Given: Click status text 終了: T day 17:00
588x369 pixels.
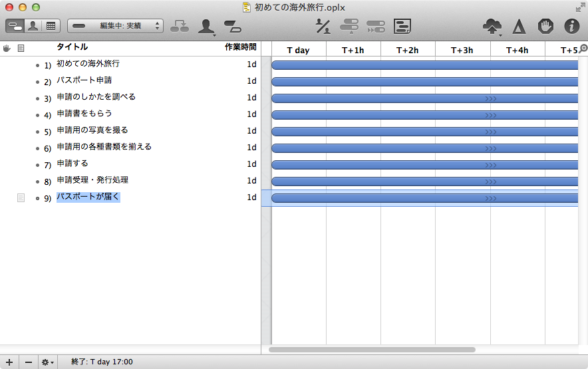Looking at the screenshot, I should point(102,362).
